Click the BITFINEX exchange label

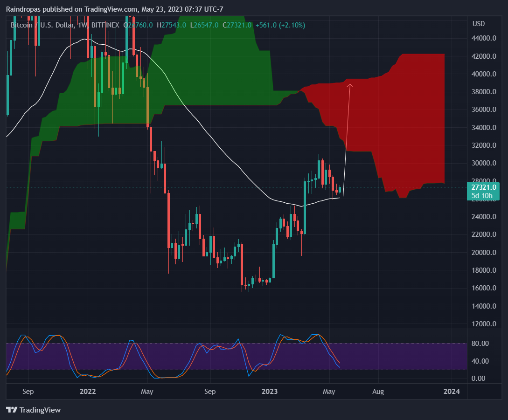click(105, 25)
